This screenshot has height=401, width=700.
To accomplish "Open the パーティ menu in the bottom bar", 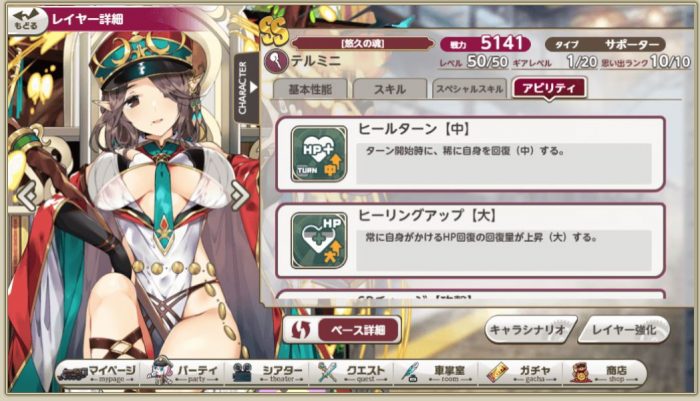I will (184, 372).
